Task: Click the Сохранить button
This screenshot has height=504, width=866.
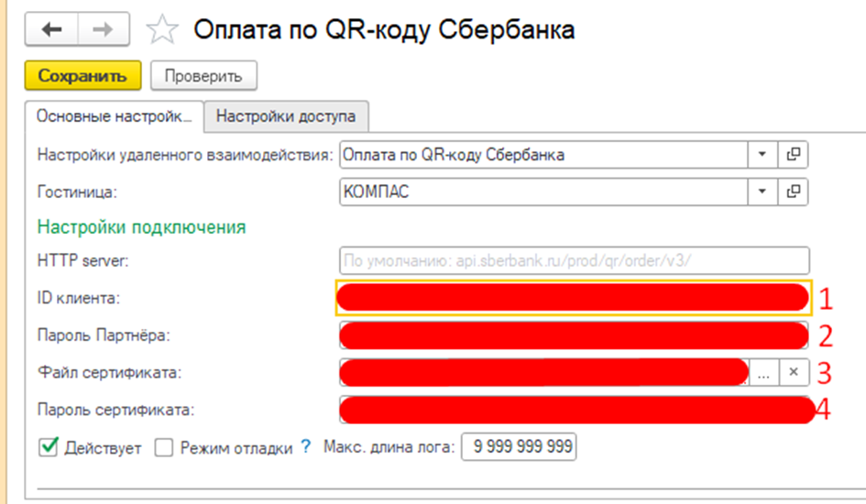Action: tap(82, 76)
